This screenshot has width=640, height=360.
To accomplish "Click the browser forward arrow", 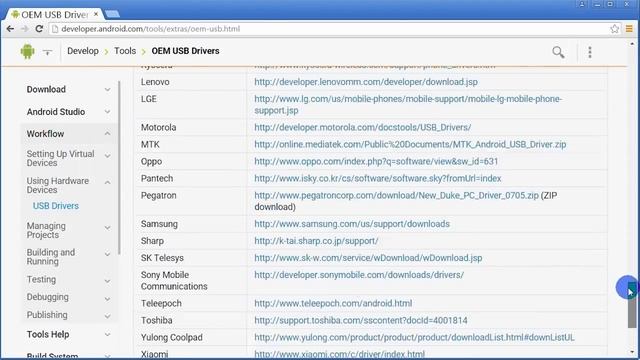I will pos(24,29).
